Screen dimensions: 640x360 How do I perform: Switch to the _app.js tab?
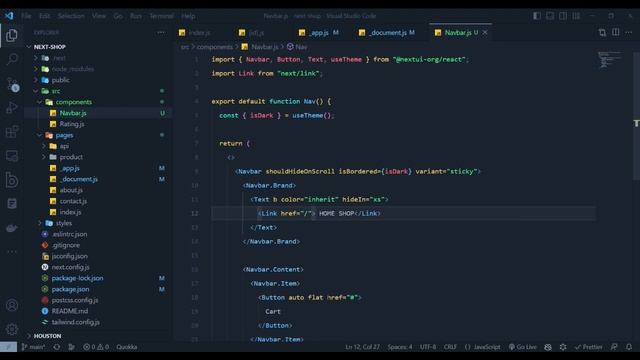318,33
